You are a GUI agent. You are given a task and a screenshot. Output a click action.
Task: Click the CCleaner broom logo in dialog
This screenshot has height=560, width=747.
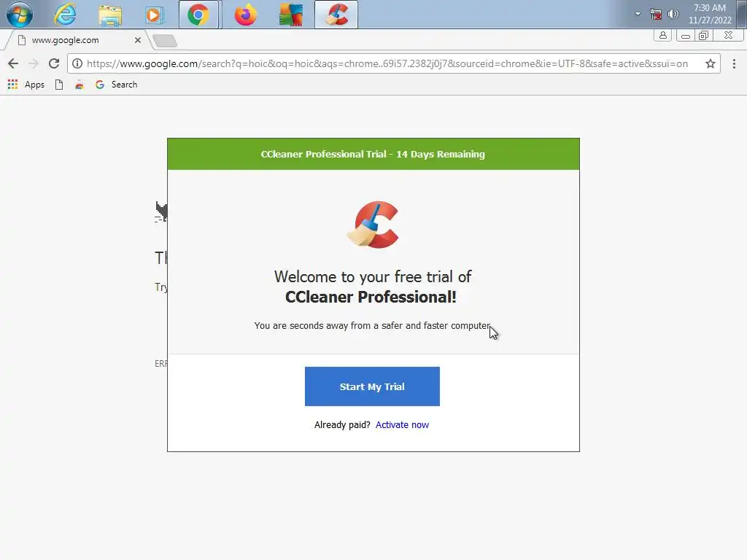pos(373,225)
